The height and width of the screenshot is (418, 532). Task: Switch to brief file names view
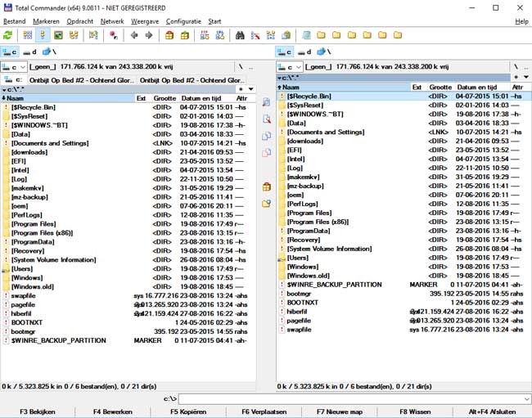point(28,35)
